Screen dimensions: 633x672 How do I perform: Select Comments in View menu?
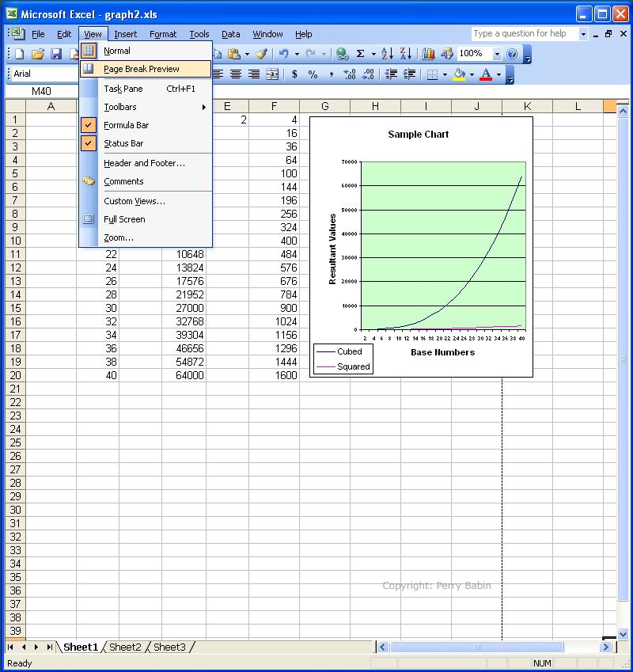146,182
